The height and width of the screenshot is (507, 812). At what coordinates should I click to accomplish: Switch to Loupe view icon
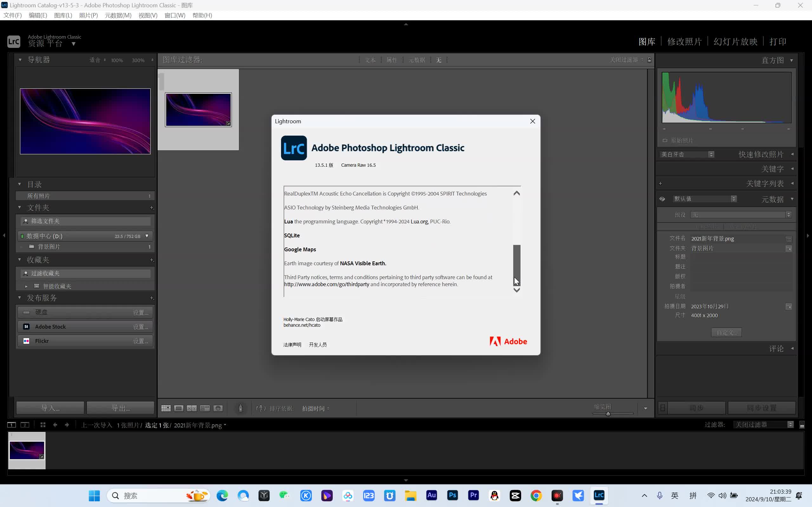coord(179,408)
